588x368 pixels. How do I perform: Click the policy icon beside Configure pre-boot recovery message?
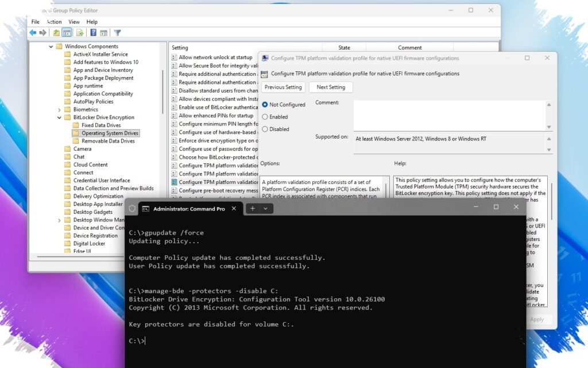point(175,190)
